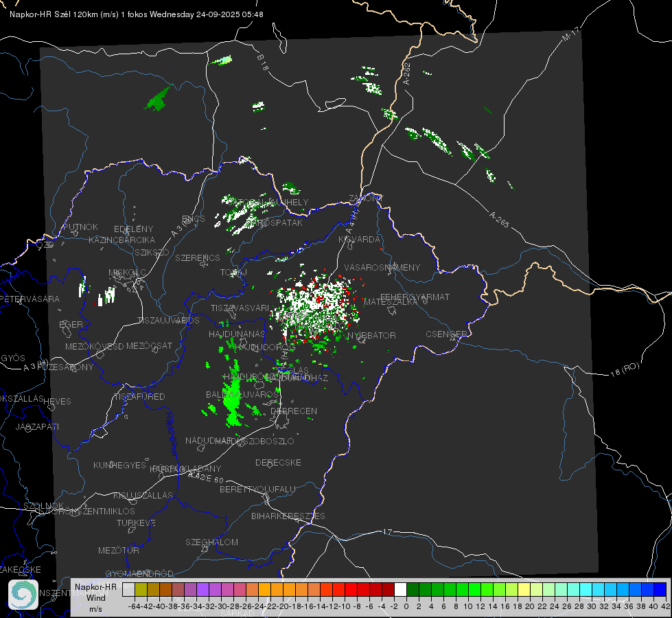The image size is (672, 618).
Task: Click the PÉTERVÁSÁRA town label
Action: (x=30, y=299)
